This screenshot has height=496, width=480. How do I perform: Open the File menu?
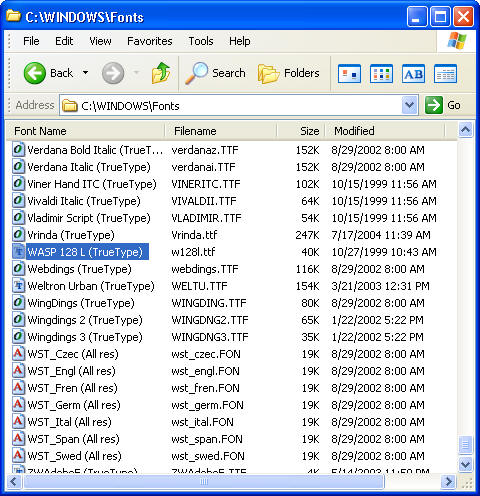(31, 41)
